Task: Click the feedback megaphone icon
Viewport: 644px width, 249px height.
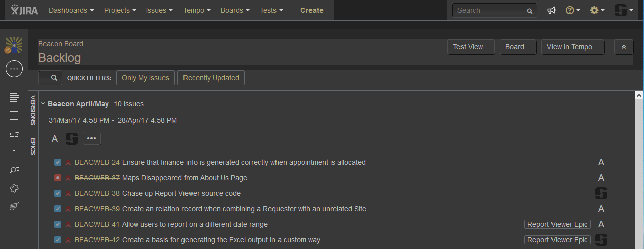Action: click(551, 10)
